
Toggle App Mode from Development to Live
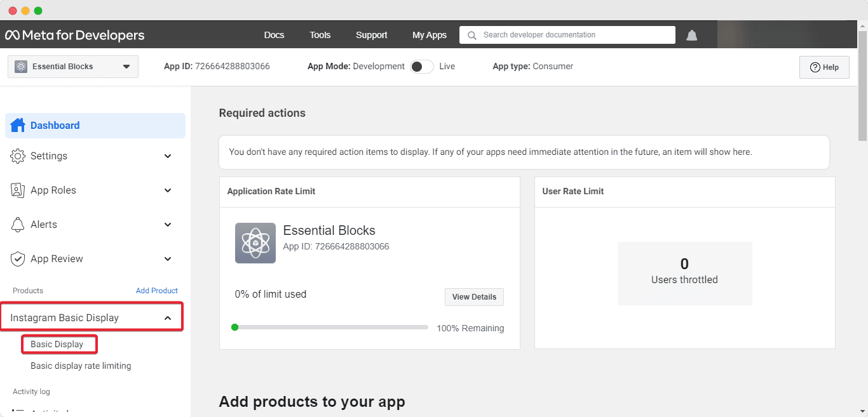pyautogui.click(x=422, y=67)
